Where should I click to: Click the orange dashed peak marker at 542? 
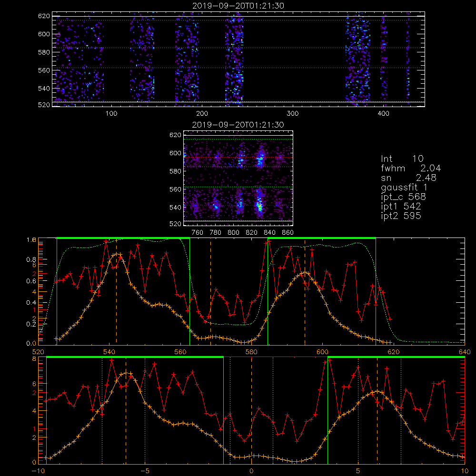tap(116, 291)
